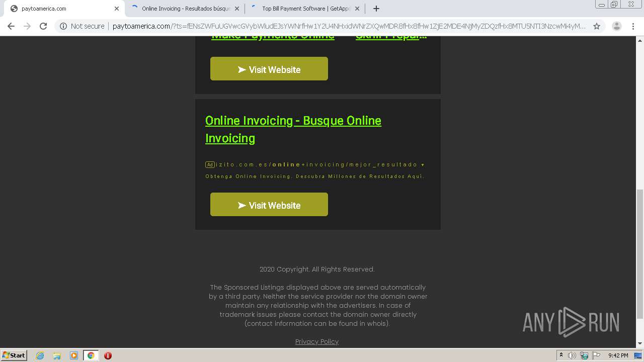This screenshot has height=362, width=644.
Task: Close the Online Invoicing tab
Action: pyautogui.click(x=237, y=9)
